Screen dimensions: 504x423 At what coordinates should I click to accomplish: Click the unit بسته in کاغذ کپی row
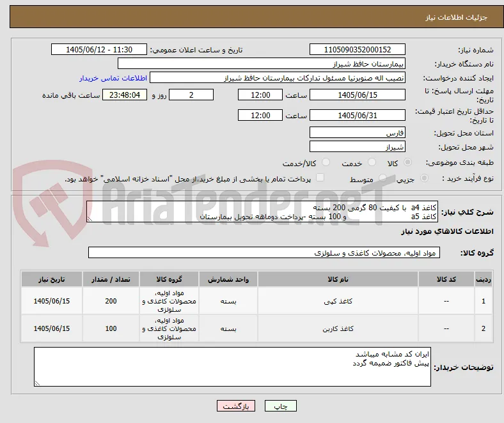228,301
